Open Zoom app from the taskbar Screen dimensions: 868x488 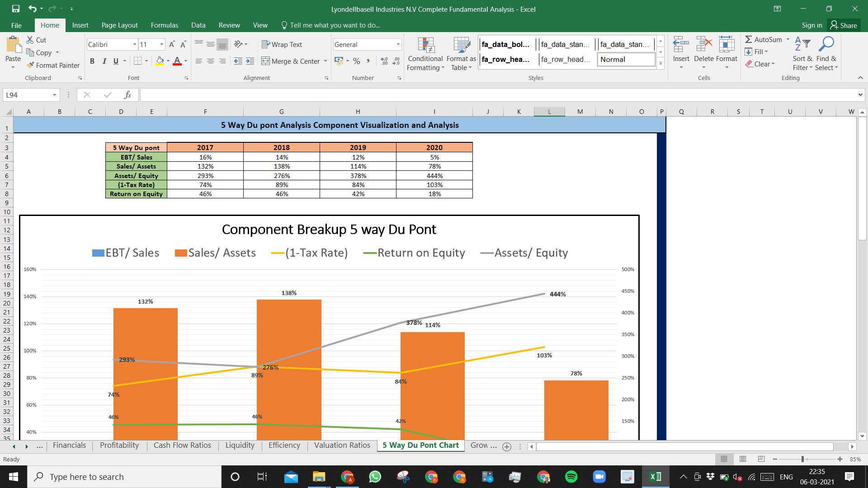point(599,477)
